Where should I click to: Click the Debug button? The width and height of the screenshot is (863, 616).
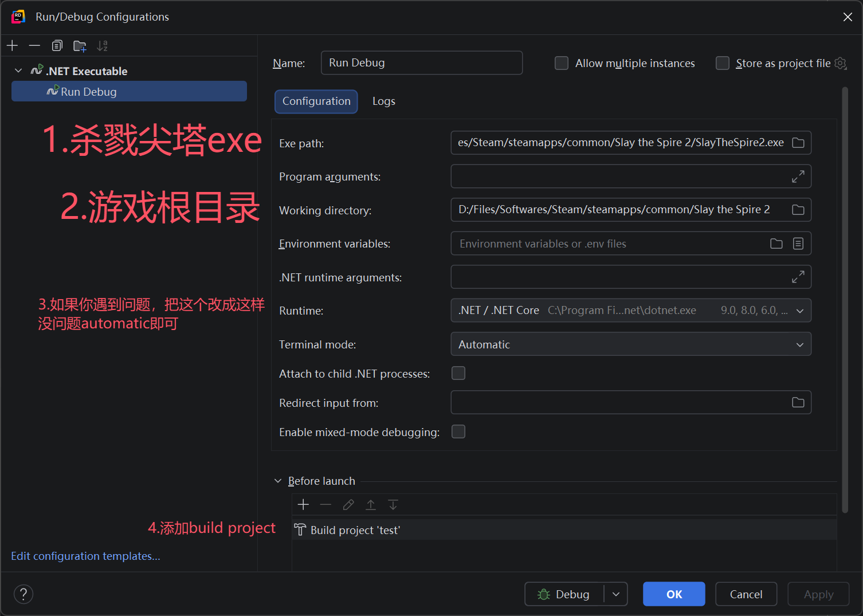pyautogui.click(x=564, y=594)
